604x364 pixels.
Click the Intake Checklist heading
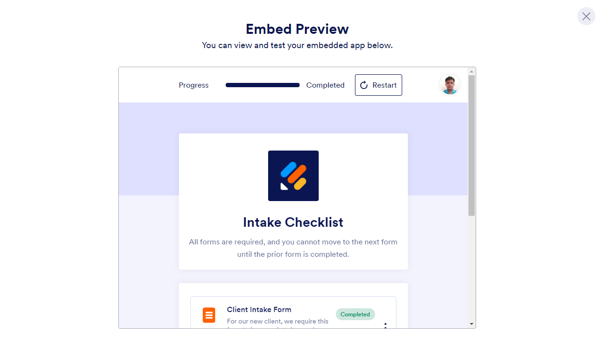click(293, 222)
